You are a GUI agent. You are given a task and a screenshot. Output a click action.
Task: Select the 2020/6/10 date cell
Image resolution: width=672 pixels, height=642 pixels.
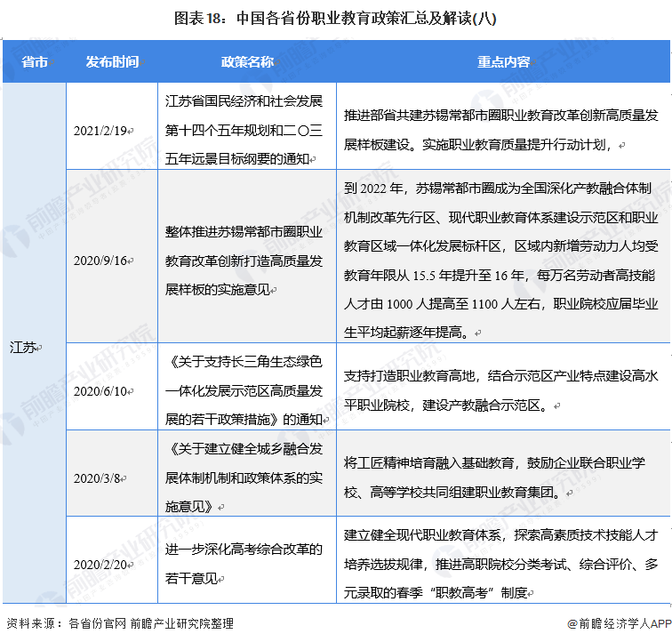(x=103, y=389)
